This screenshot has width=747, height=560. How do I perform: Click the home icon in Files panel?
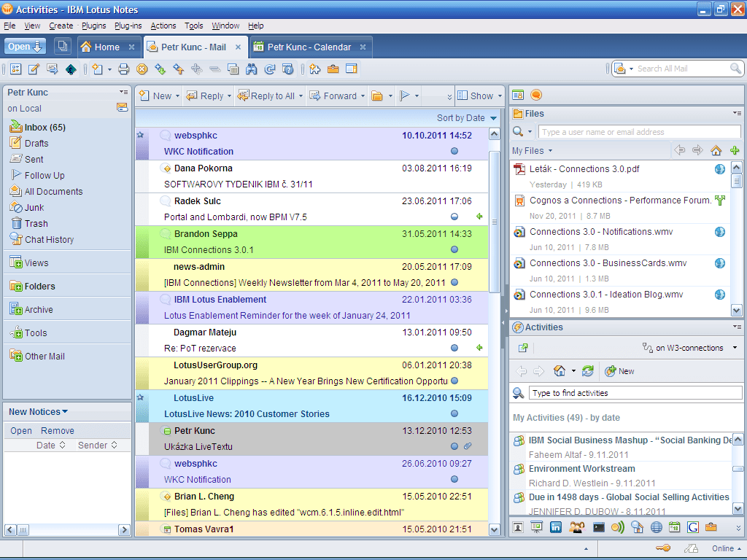pos(716,150)
